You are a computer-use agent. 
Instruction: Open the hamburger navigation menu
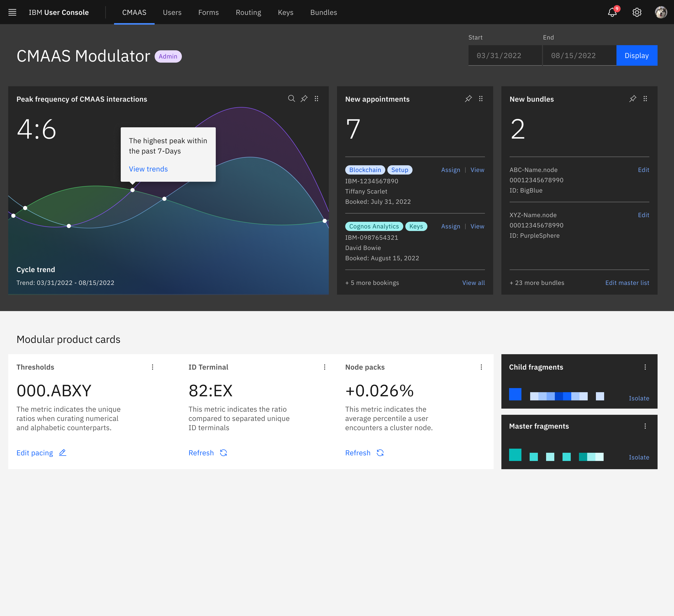[12, 12]
